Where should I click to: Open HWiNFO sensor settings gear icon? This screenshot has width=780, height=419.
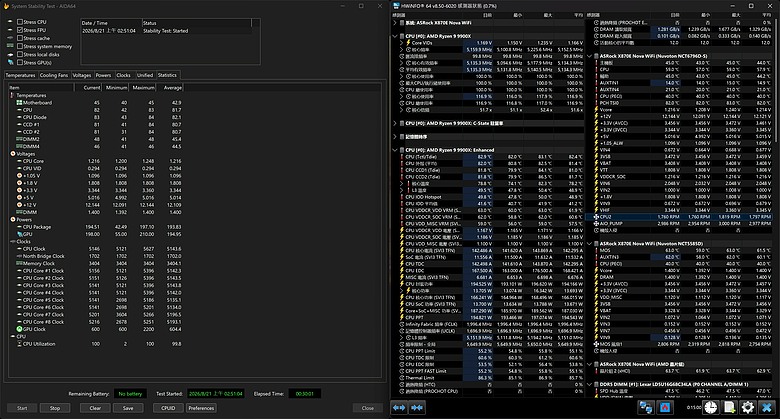point(748,408)
